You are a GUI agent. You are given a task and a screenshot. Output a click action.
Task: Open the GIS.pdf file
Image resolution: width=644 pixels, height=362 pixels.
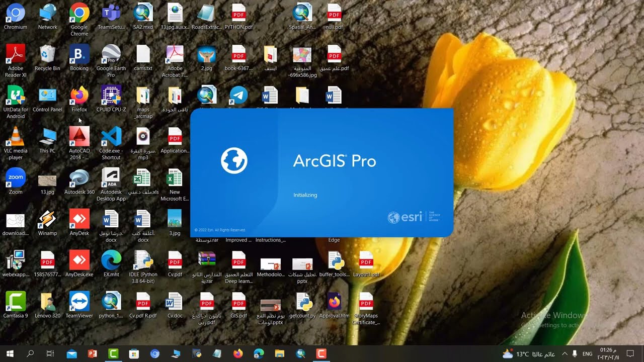click(238, 305)
